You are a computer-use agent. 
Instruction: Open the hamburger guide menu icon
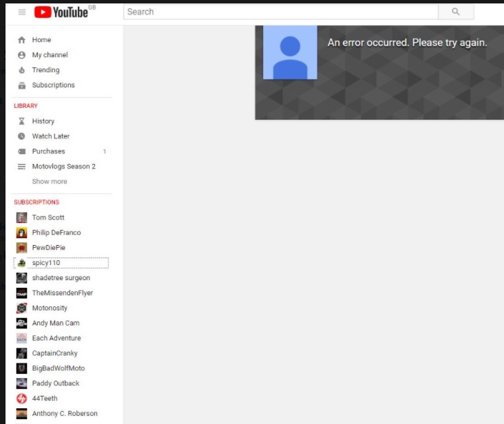[22, 12]
